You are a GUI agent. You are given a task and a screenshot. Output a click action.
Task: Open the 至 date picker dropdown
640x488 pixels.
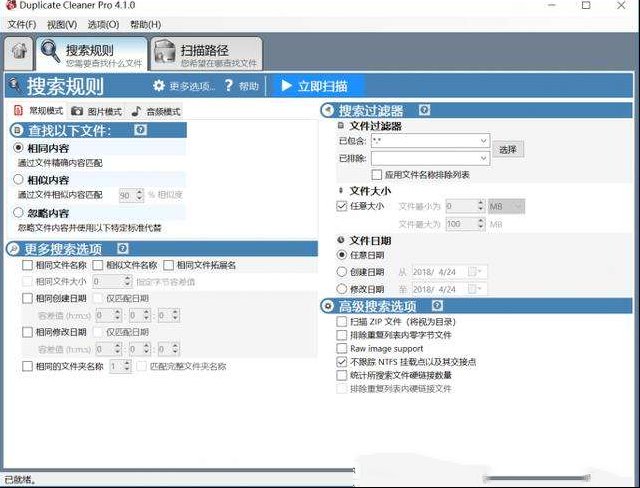476,289
